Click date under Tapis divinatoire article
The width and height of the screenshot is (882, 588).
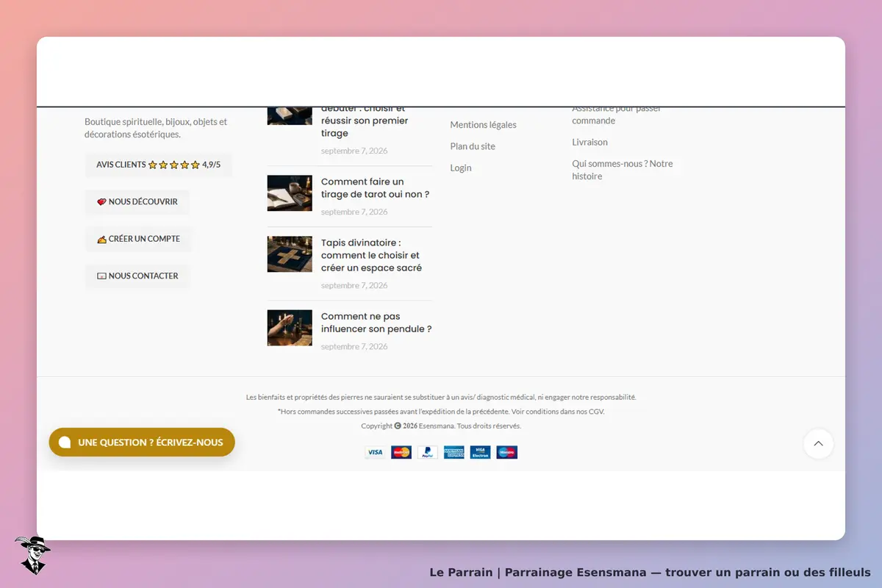(354, 286)
